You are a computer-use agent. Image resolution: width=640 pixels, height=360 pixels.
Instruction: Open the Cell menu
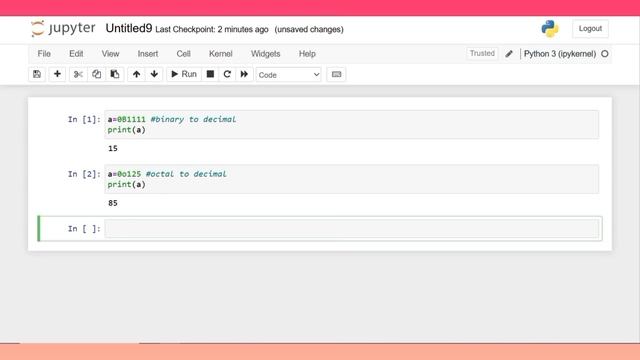pos(183,54)
